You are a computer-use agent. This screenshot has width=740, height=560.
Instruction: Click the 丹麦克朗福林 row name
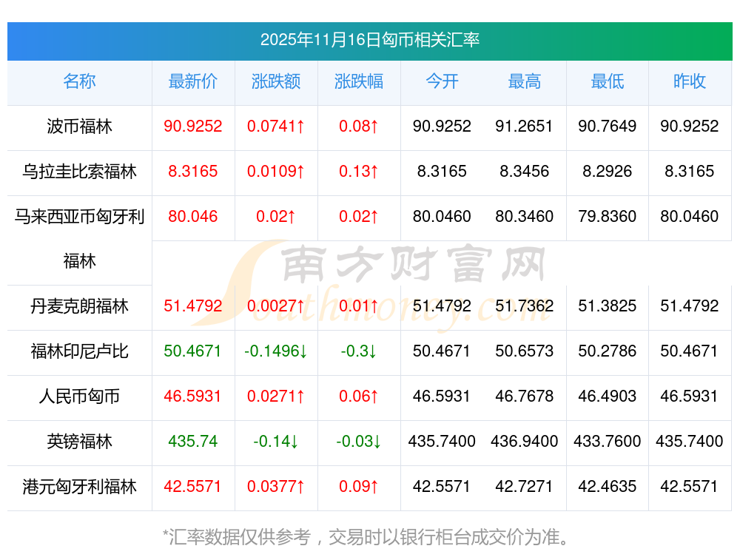pyautogui.click(x=79, y=306)
